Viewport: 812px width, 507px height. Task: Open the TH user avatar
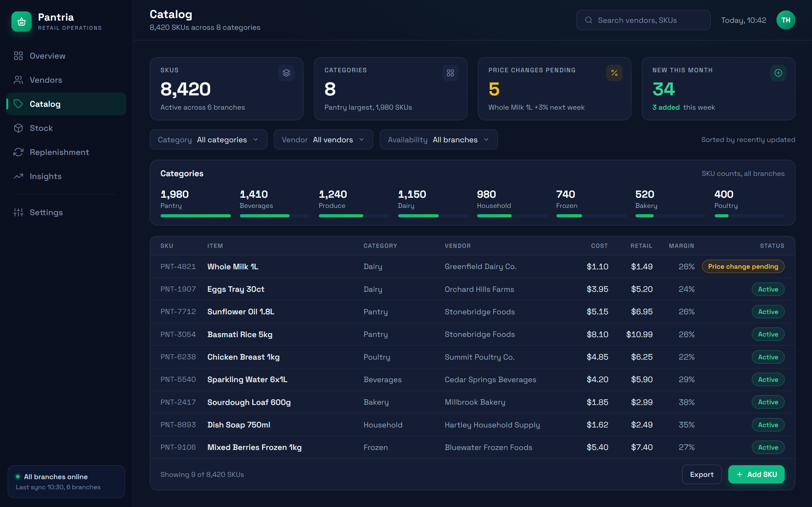786,20
